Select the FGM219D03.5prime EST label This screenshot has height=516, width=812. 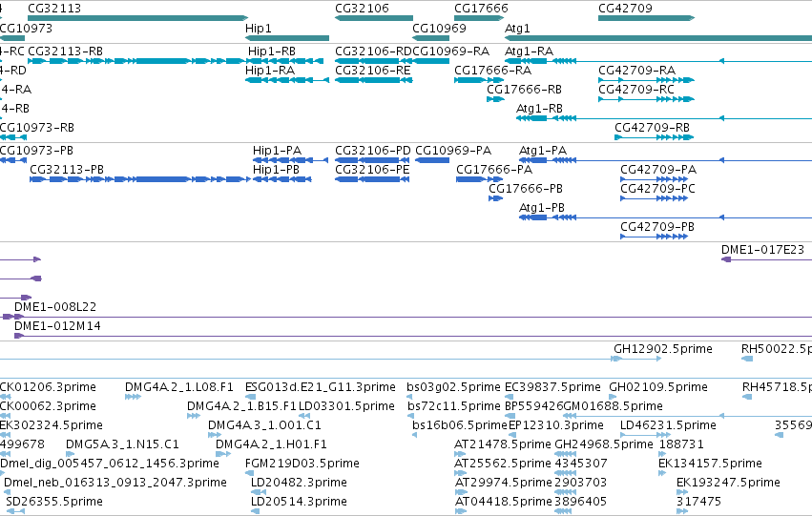302,464
